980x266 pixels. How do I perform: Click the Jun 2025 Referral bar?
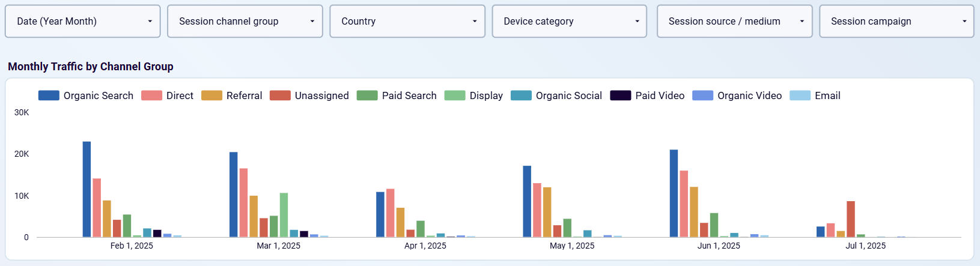coord(694,212)
